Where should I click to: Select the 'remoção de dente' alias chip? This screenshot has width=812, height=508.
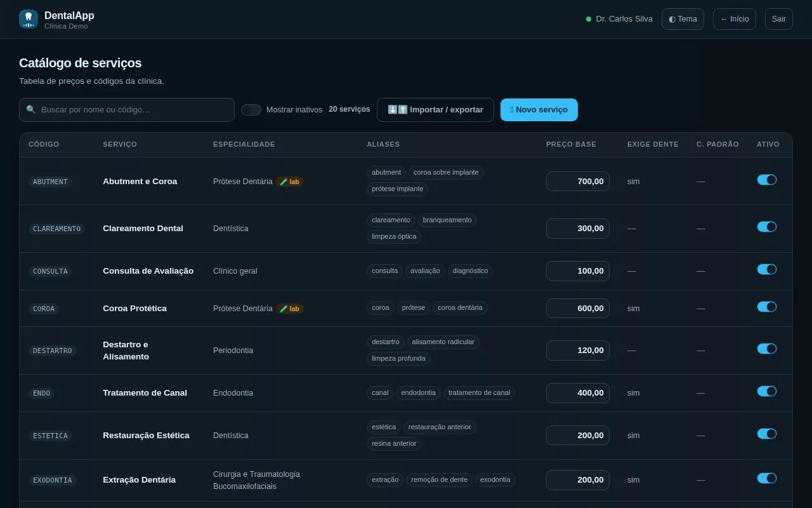click(x=439, y=480)
